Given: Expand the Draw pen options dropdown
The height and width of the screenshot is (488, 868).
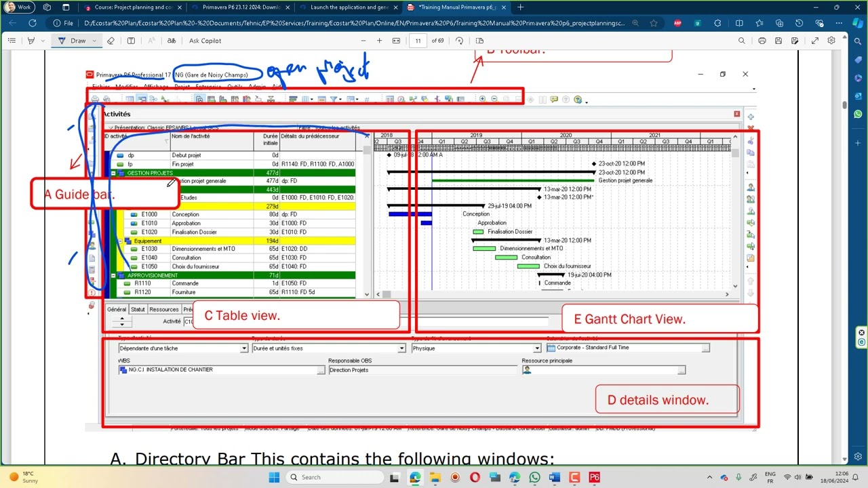Looking at the screenshot, I should (96, 41).
